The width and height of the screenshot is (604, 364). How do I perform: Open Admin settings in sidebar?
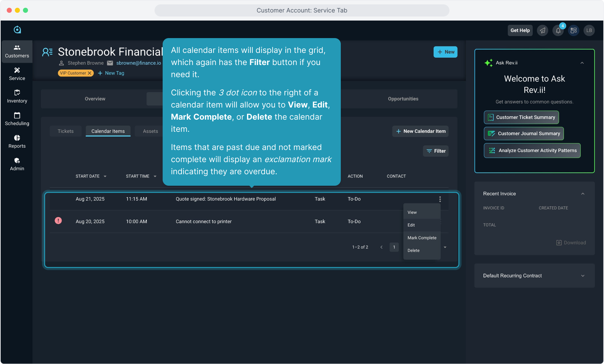(17, 164)
